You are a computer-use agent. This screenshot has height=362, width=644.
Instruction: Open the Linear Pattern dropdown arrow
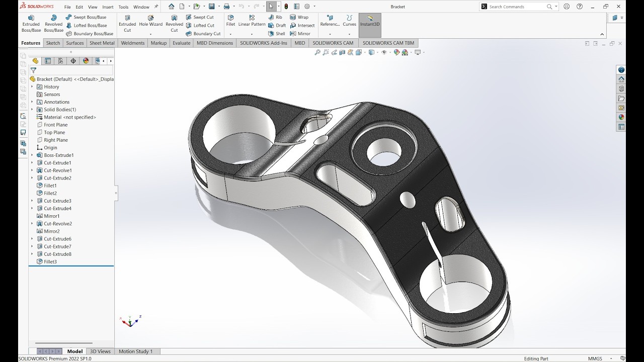coord(252,34)
